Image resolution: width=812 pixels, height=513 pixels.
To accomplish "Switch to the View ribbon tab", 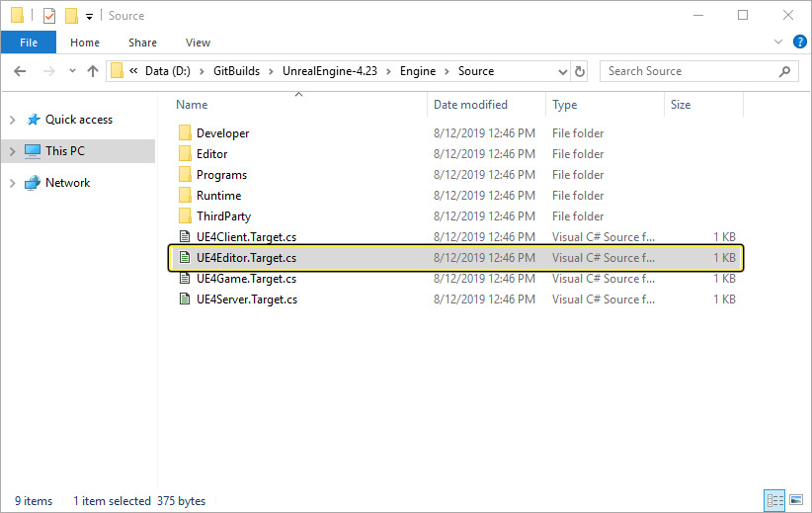I will [x=198, y=43].
